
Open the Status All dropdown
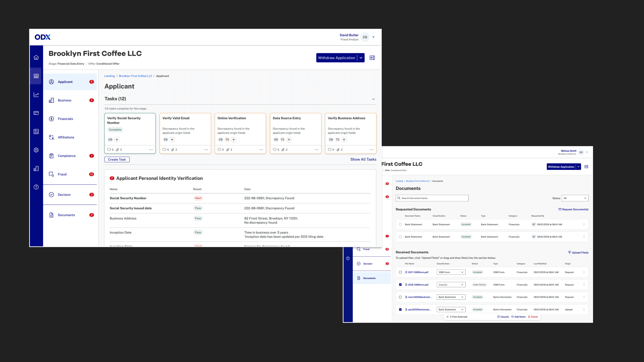[575, 198]
